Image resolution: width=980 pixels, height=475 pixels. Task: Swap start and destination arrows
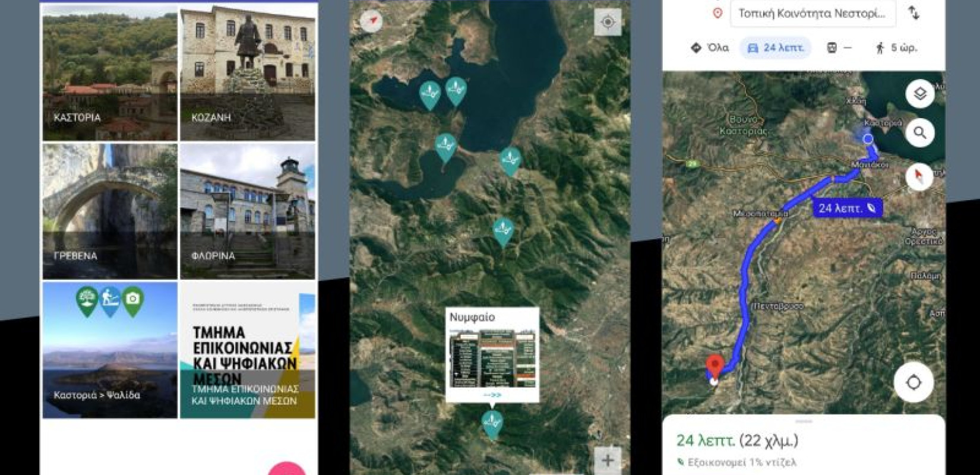coord(914,13)
